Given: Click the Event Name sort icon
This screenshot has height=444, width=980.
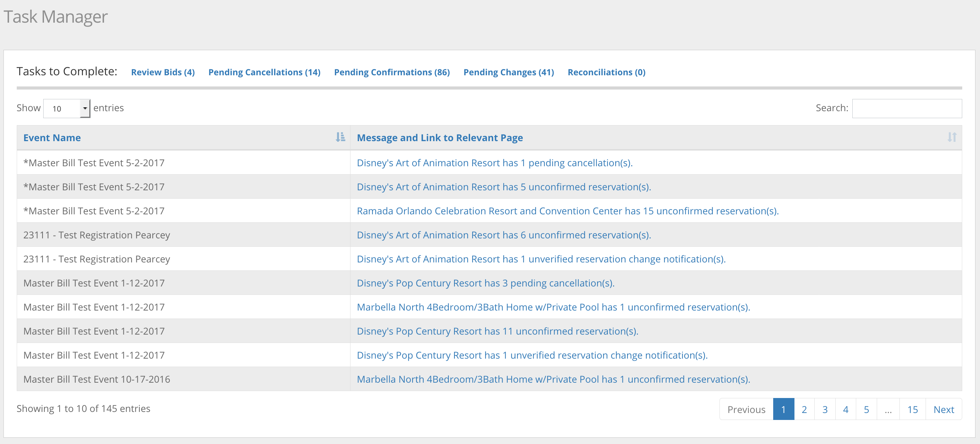Looking at the screenshot, I should click(340, 137).
